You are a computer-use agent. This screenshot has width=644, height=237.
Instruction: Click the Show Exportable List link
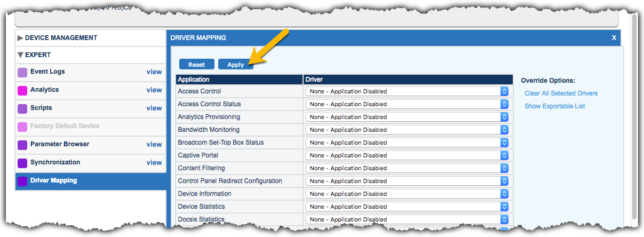[554, 106]
